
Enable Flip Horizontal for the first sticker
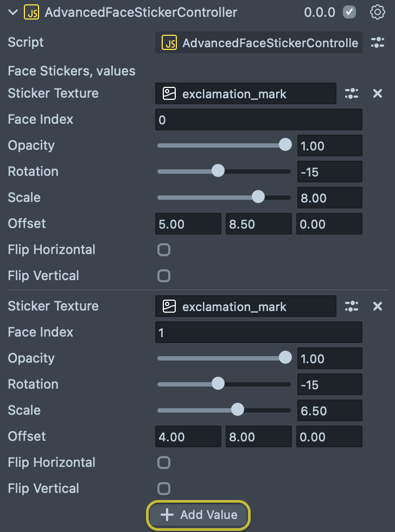click(163, 250)
